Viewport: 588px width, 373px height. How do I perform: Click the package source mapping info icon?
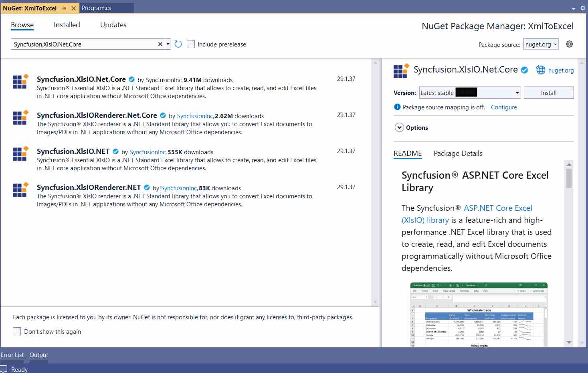(x=397, y=107)
